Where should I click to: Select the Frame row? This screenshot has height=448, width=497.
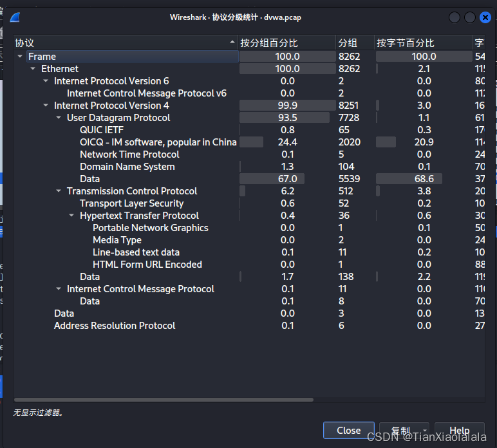coord(249,57)
